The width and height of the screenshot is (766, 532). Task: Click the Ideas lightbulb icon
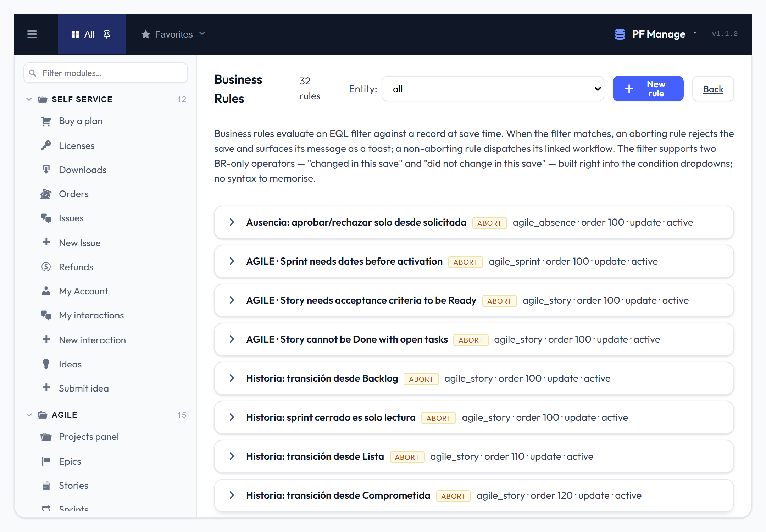[x=46, y=364]
